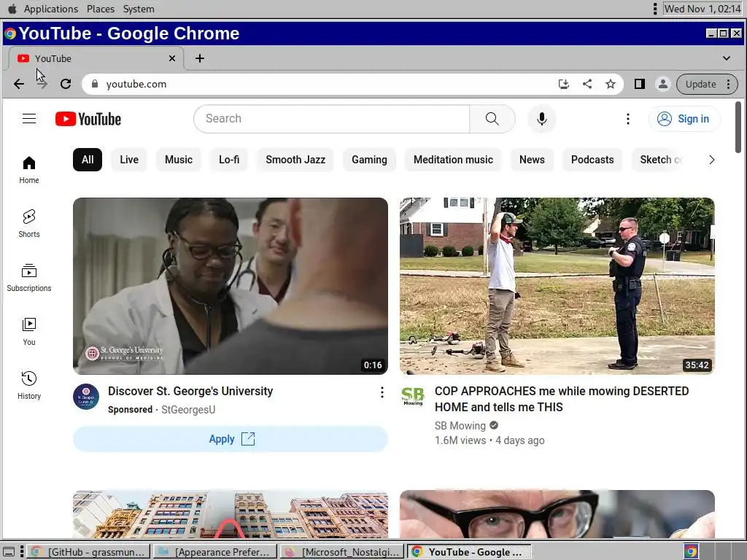This screenshot has height=560, width=747.
Task: Open History from sidebar
Action: pyautogui.click(x=29, y=385)
